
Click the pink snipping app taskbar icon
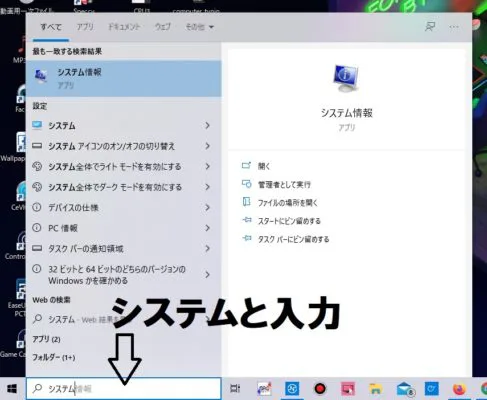click(x=348, y=389)
